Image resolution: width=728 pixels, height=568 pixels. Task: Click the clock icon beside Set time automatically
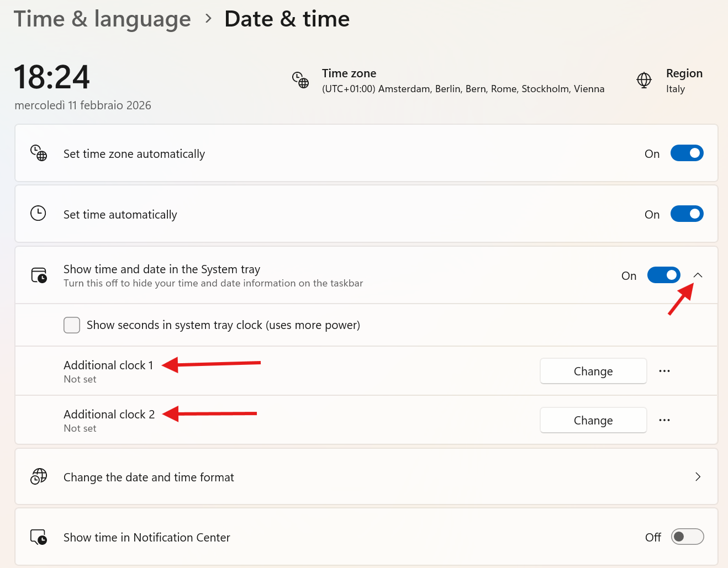(38, 213)
